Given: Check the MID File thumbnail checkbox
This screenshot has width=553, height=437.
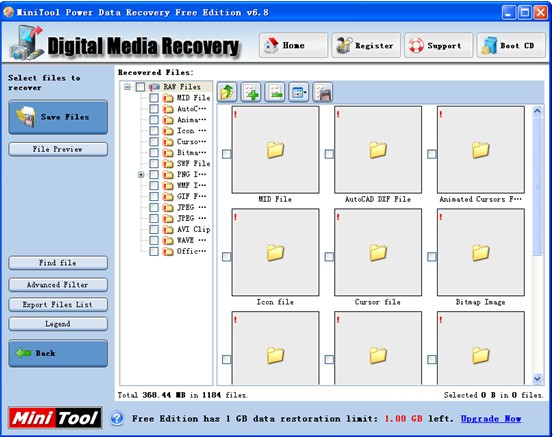Looking at the screenshot, I should pyautogui.click(x=226, y=154).
